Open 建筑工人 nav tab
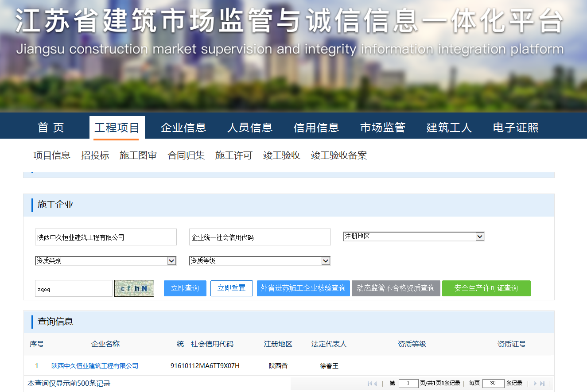Screen dimensions: 587x392 coord(449,128)
